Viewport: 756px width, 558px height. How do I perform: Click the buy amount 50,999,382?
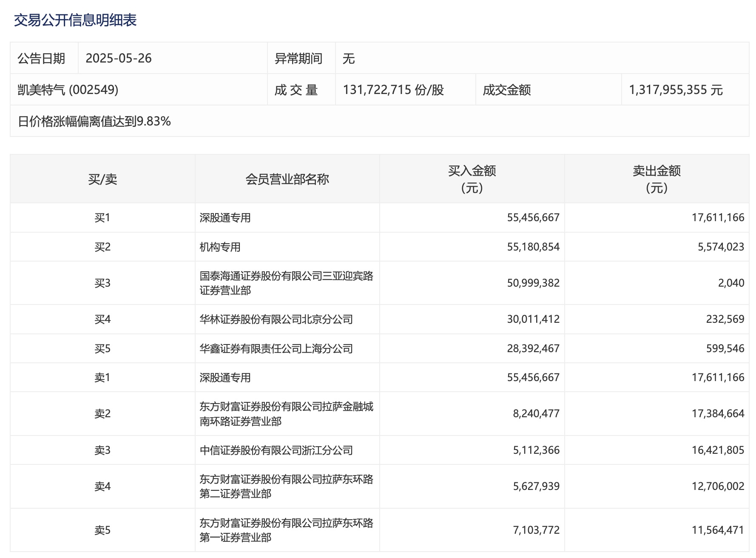pos(533,283)
